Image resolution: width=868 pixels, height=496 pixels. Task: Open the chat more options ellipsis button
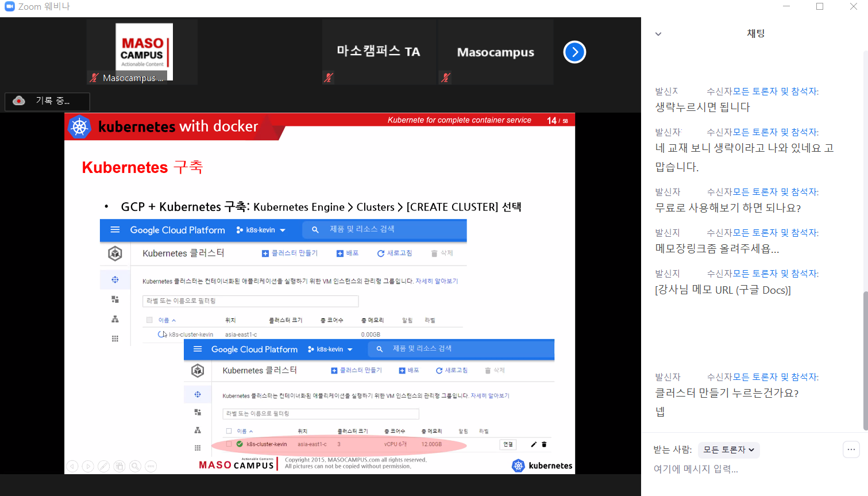(x=851, y=449)
